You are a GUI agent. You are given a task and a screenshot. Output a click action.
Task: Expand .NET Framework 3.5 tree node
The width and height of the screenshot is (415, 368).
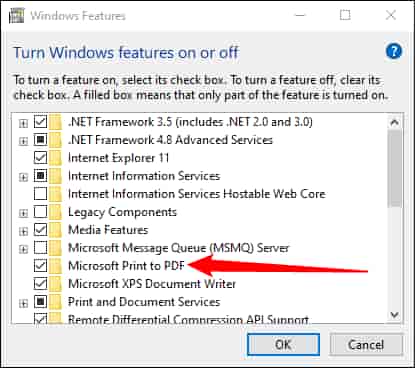pos(23,123)
